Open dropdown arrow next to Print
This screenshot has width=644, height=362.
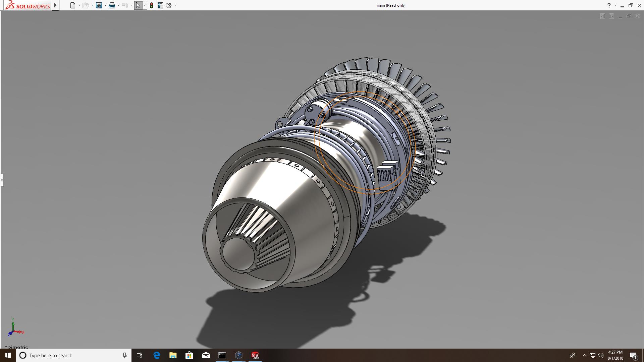(x=118, y=5)
